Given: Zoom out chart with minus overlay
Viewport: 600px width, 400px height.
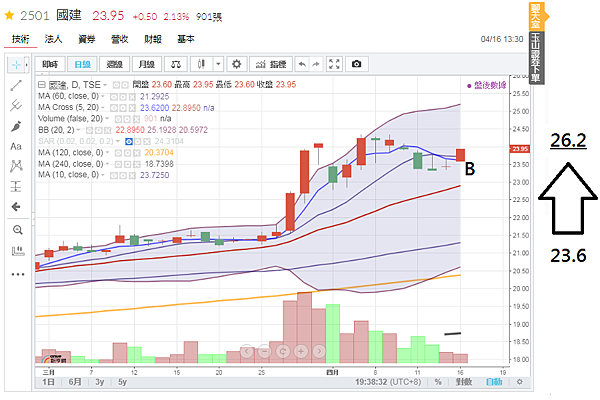Looking at the screenshot, I should [x=264, y=351].
